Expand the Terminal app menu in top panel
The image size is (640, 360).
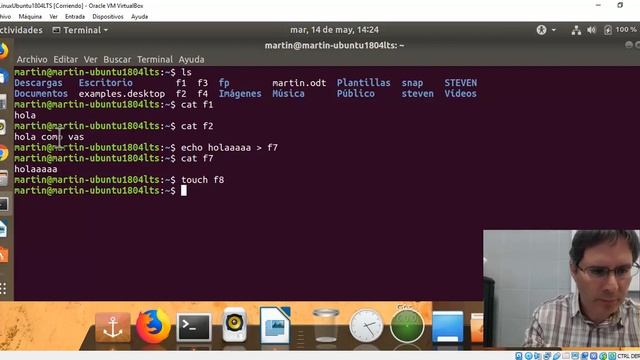pos(80,30)
